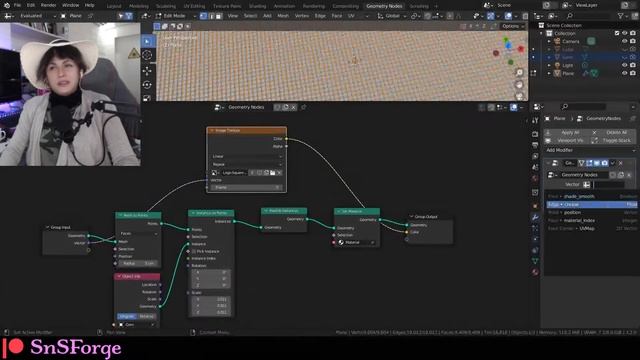Select Original option in Object Info node

click(x=127, y=316)
